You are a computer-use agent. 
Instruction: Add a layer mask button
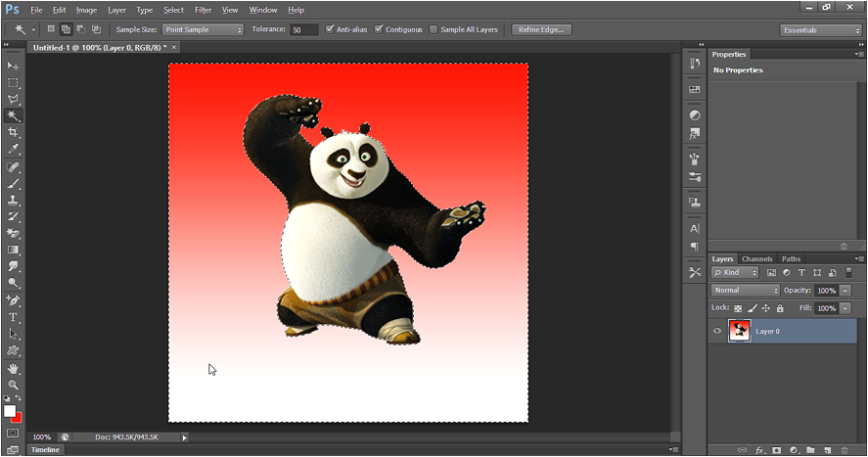point(776,450)
